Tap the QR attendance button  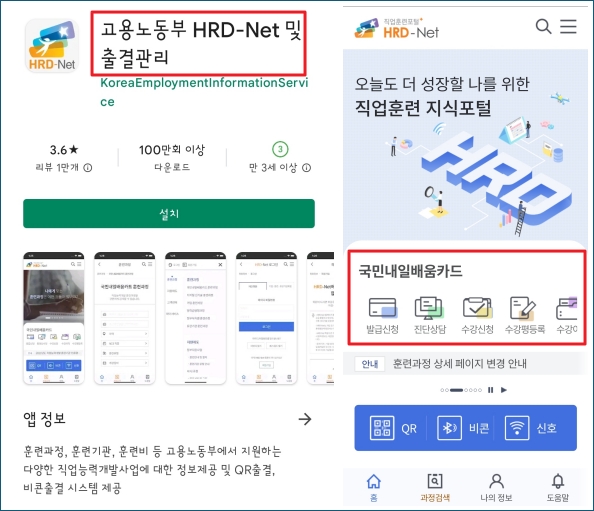point(393,428)
